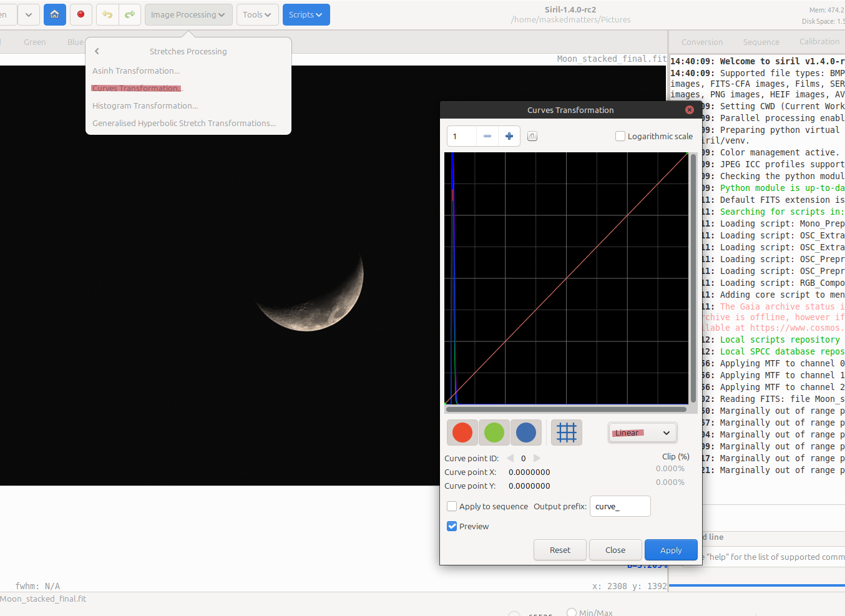Click the Apply button
Screen dimensions: 845x616
[671, 550]
